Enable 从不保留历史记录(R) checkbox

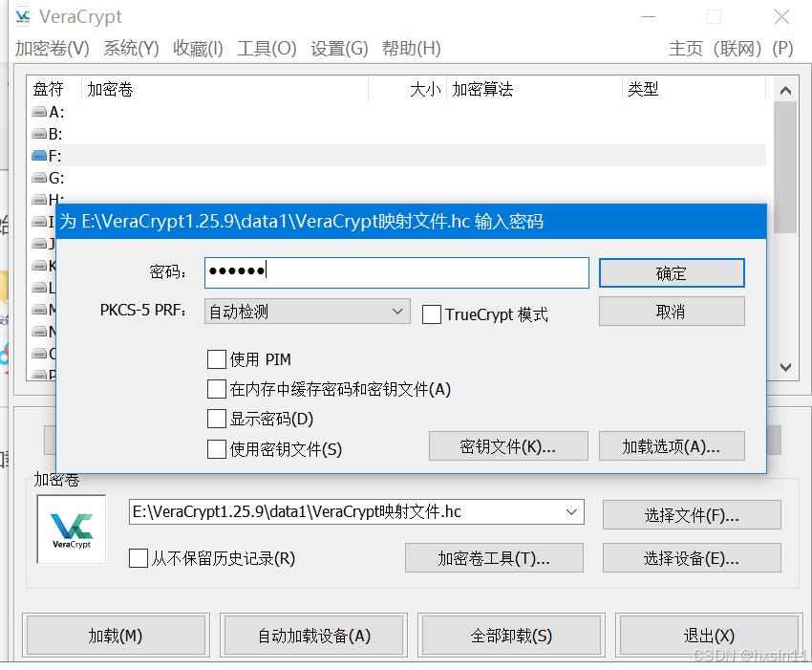tap(139, 558)
